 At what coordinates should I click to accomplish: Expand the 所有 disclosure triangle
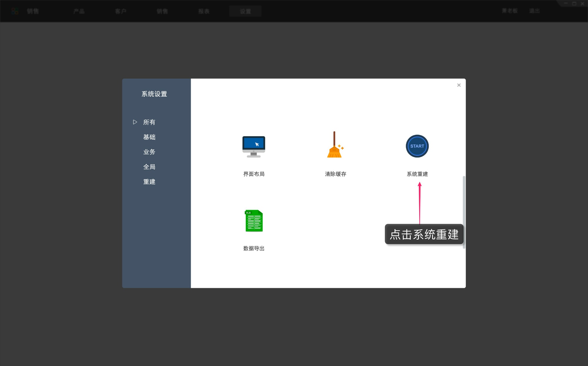point(135,122)
